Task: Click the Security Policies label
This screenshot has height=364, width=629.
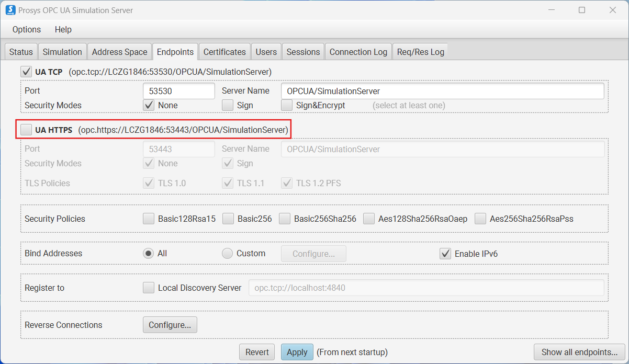Action: pos(55,219)
